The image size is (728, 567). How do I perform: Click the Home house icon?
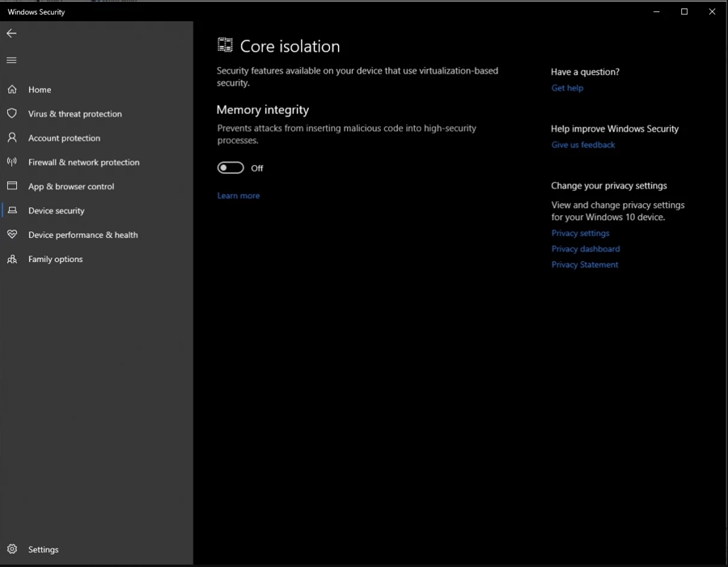[12, 90]
